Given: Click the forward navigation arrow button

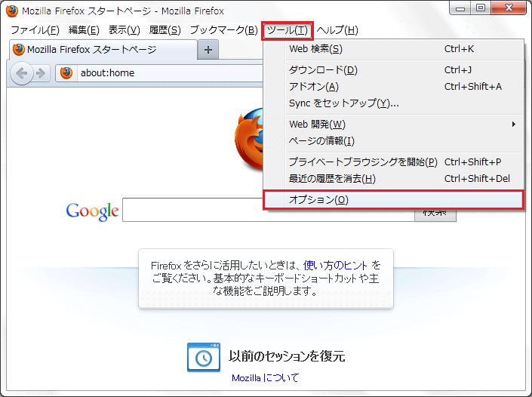Looking at the screenshot, I should (x=41, y=73).
